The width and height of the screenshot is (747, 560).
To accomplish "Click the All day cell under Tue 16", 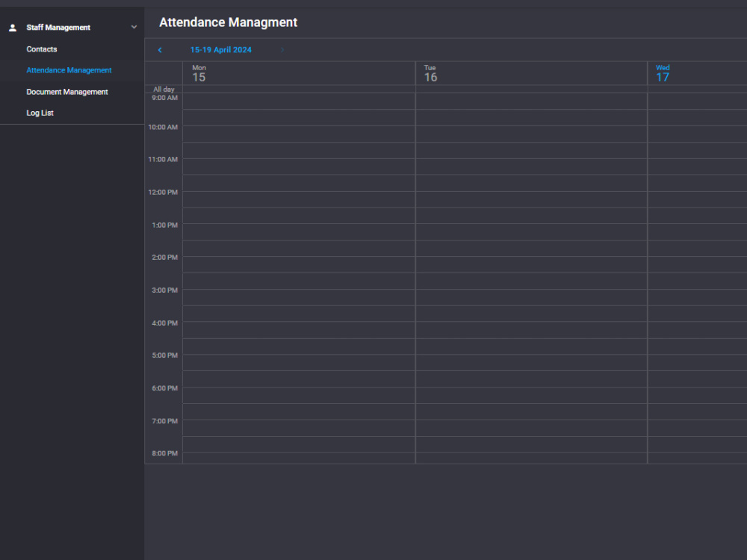I will (530, 89).
